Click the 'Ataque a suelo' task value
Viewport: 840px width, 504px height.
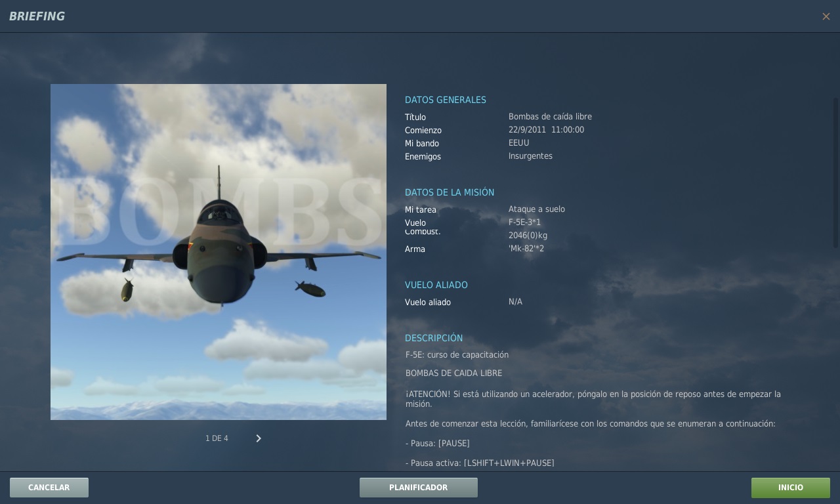536,209
